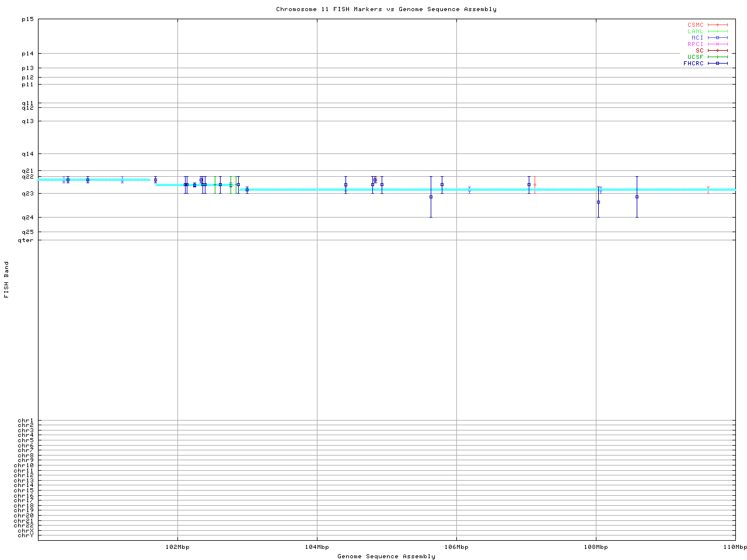Image resolution: width=747 pixels, height=560 pixels.
Task: Click the NCI legend square marker
Action: 717,37
